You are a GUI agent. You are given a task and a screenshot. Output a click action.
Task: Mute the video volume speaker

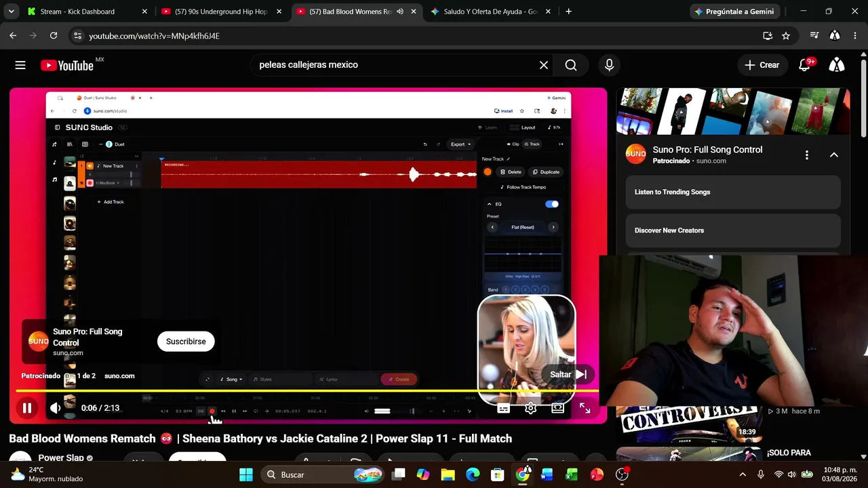(x=56, y=408)
